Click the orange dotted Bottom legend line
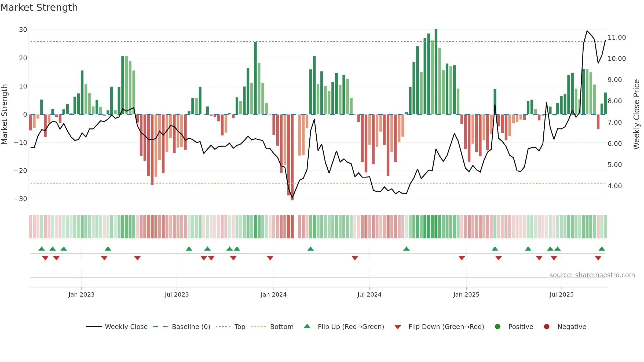 click(258, 327)
